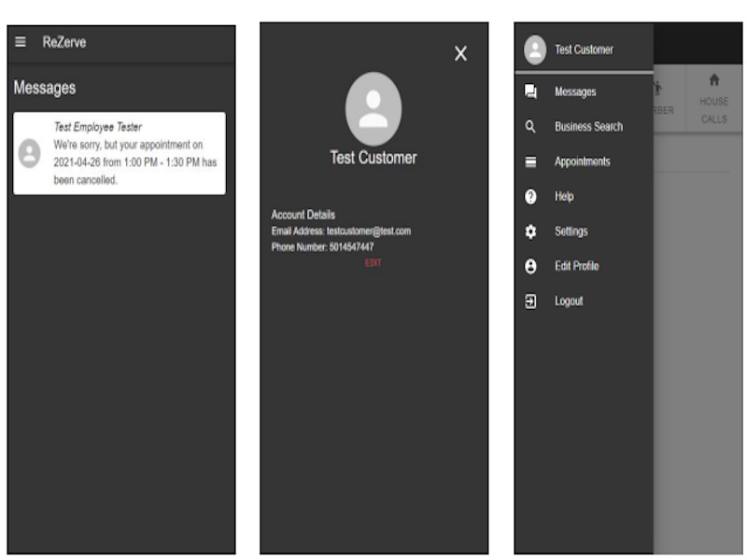
Task: Click the Help question mark icon
Action: point(531,197)
